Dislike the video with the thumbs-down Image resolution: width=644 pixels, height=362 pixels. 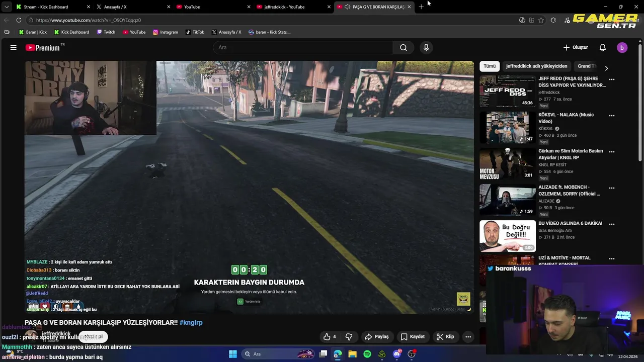click(x=349, y=337)
